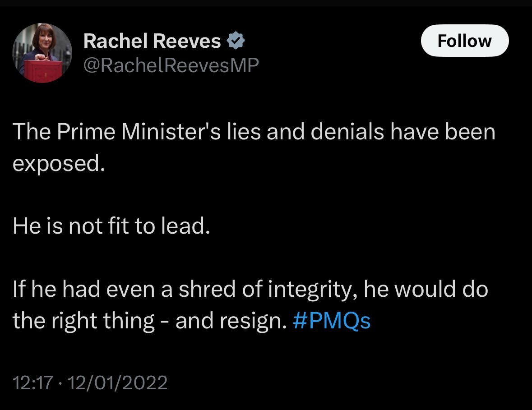The image size is (532, 410).
Task: Click the words 'he would do'
Action: click(426, 289)
